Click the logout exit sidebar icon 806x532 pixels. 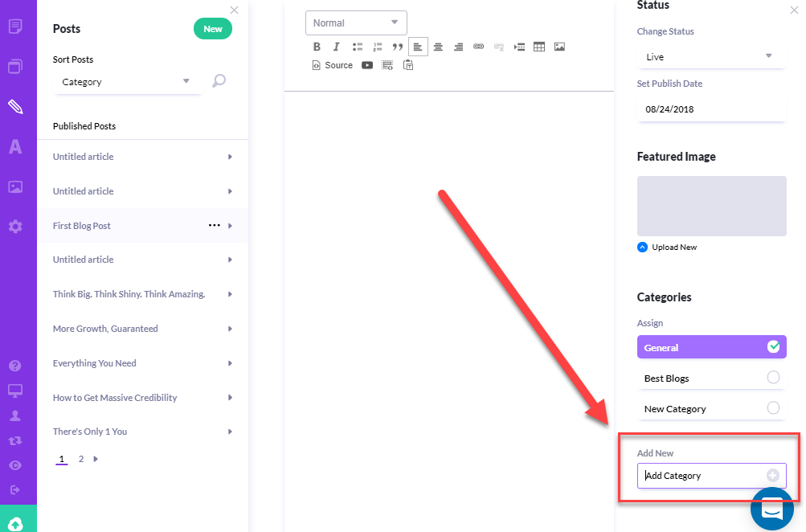[x=15, y=490]
